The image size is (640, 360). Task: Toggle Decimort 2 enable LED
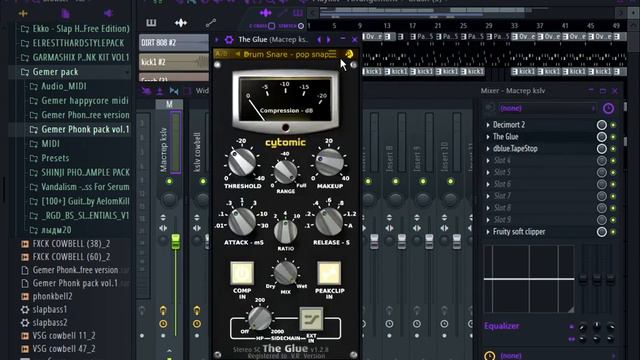coord(613,125)
